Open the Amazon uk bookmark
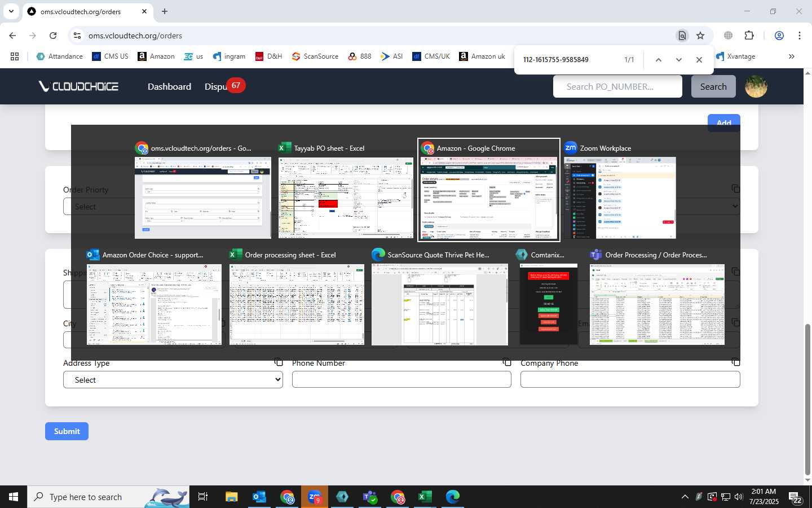This screenshot has height=508, width=812. pos(482,56)
